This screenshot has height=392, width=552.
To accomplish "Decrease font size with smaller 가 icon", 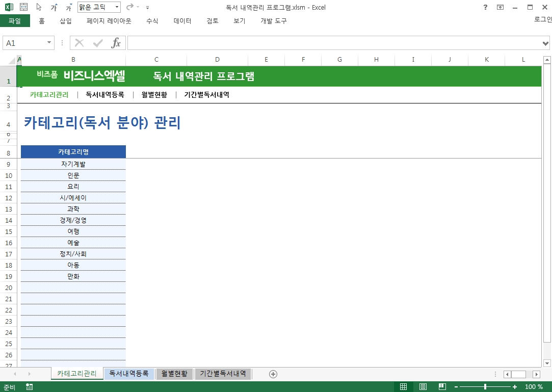I will 69,8.
